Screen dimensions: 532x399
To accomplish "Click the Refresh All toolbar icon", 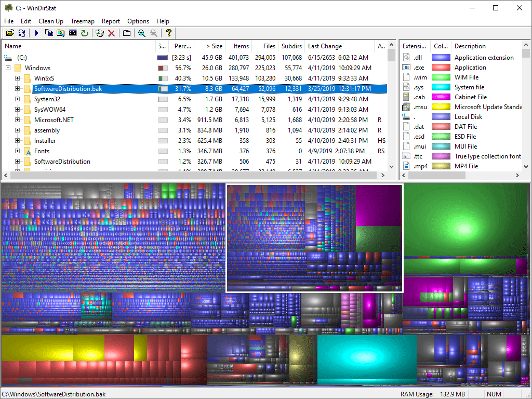I will [x=22, y=33].
